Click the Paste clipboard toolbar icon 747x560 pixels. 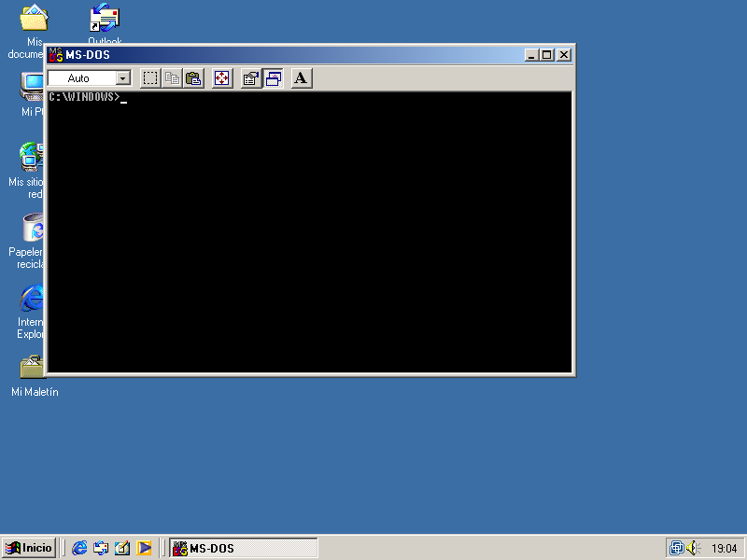[x=193, y=78]
